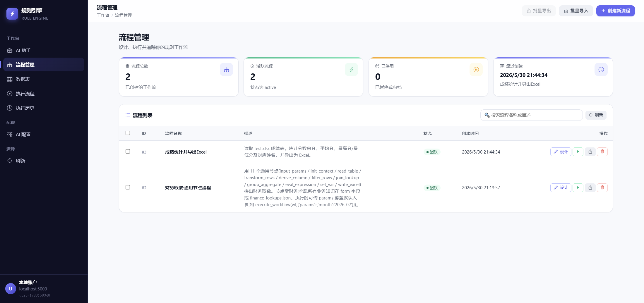The height and width of the screenshot is (303, 644).
Task: Click the 流程列表 section heading
Action: tap(143, 115)
